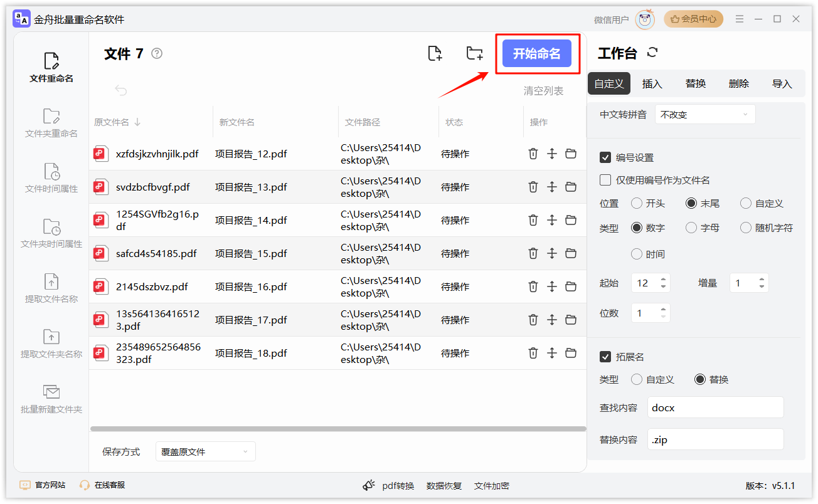The image size is (818, 504).
Task: Open folder for 13s5641364165123.pdf row
Action: (571, 320)
